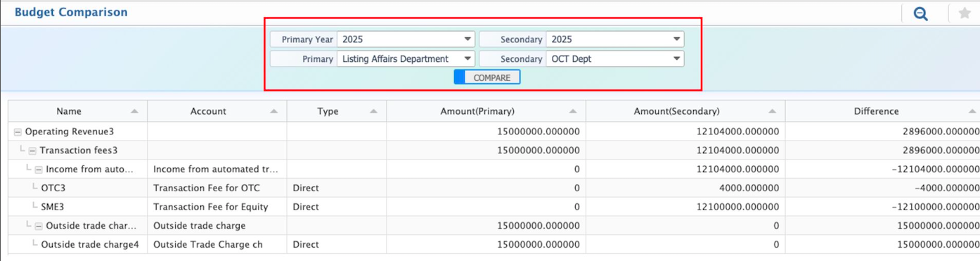The width and height of the screenshot is (980, 261).
Task: Click the Budget Comparison page title
Action: click(x=71, y=12)
